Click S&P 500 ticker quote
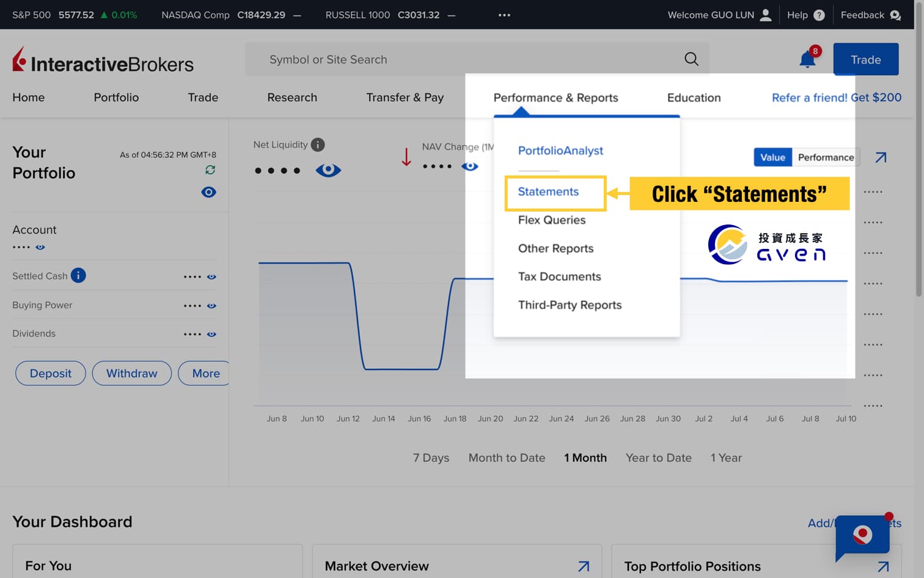The width and height of the screenshot is (924, 578). coord(75,15)
